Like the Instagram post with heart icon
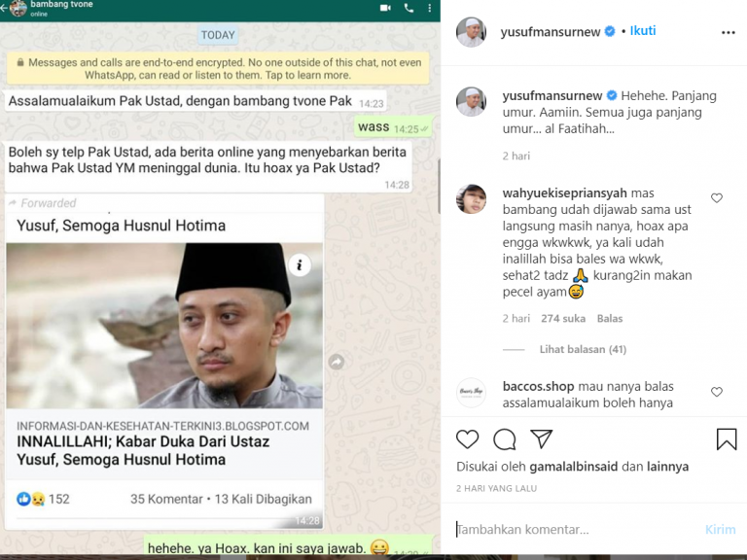This screenshot has width=747, height=560. click(x=467, y=439)
